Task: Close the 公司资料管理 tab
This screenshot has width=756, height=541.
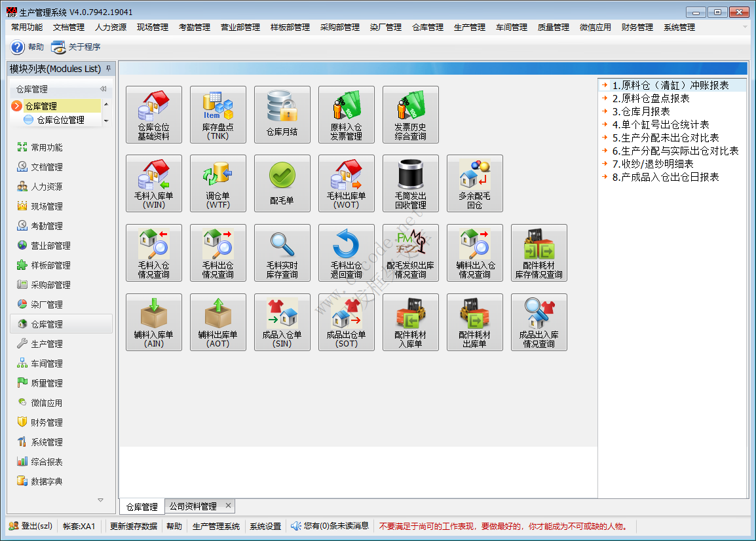Action: point(228,506)
